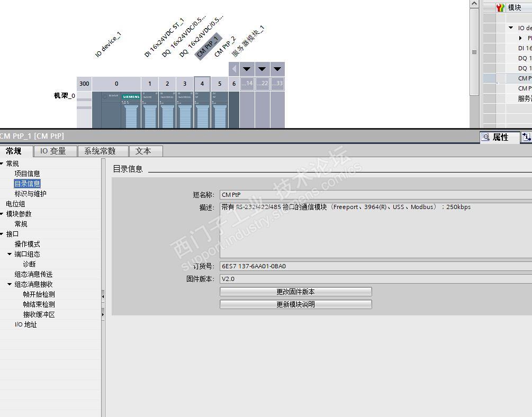Click the 固件版本 field
This screenshot has width=532, height=417.
click(376, 279)
